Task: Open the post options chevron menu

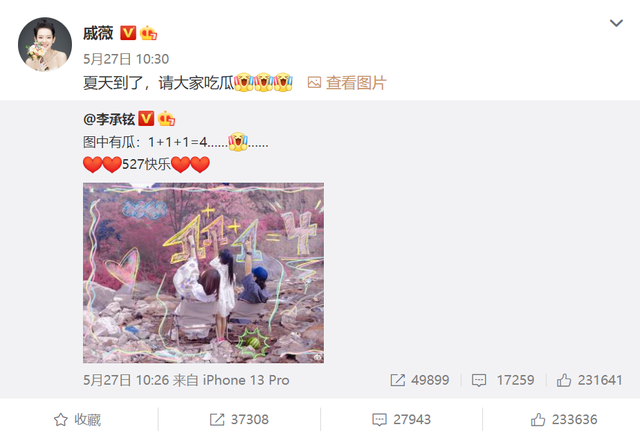Action: [616, 23]
